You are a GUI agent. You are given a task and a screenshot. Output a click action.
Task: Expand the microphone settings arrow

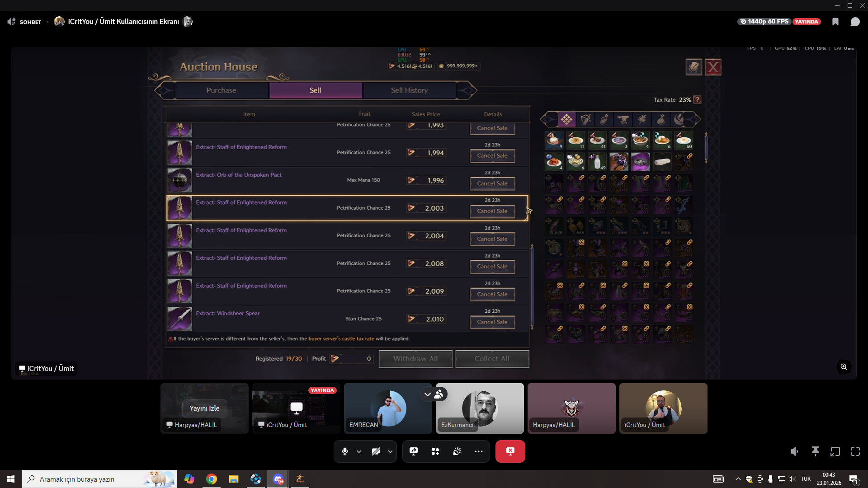coord(359,451)
